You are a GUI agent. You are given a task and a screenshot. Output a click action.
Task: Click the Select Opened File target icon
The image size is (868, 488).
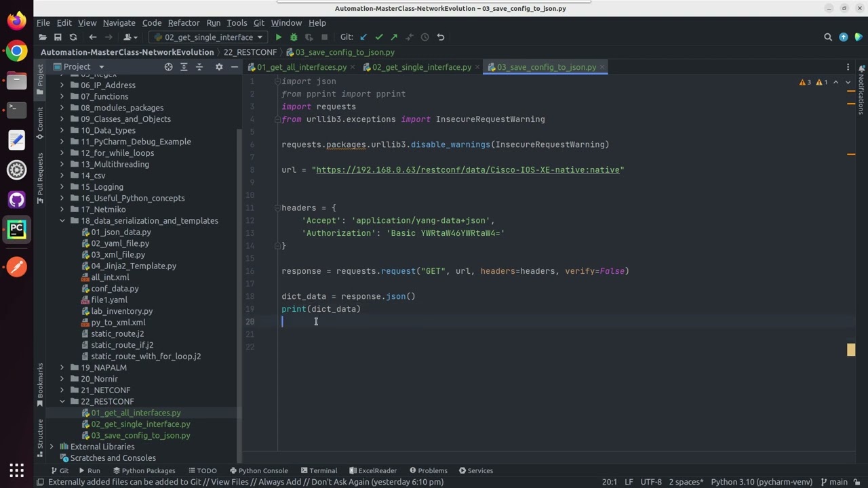click(168, 67)
